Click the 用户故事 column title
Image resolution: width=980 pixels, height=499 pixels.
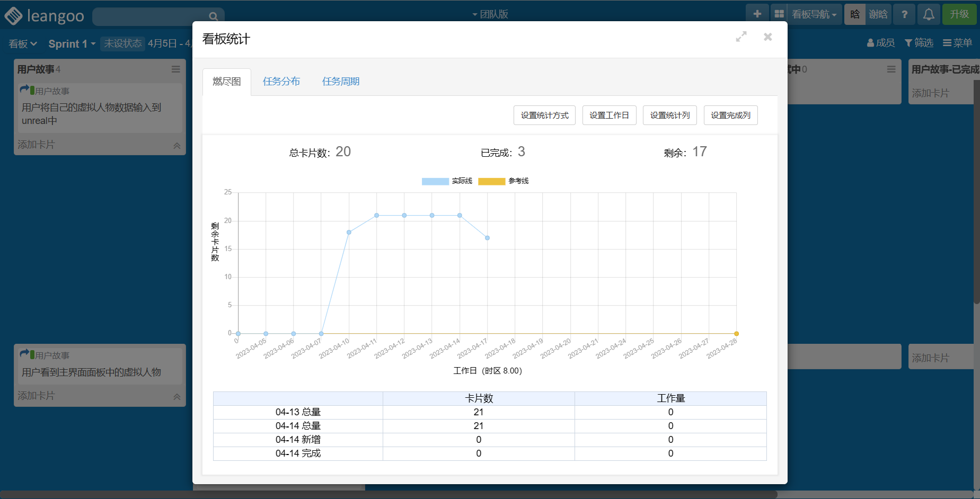(x=36, y=69)
